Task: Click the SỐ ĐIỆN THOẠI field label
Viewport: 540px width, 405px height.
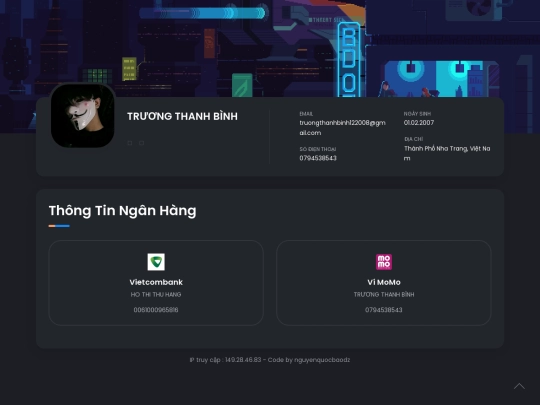Action: [x=318, y=149]
